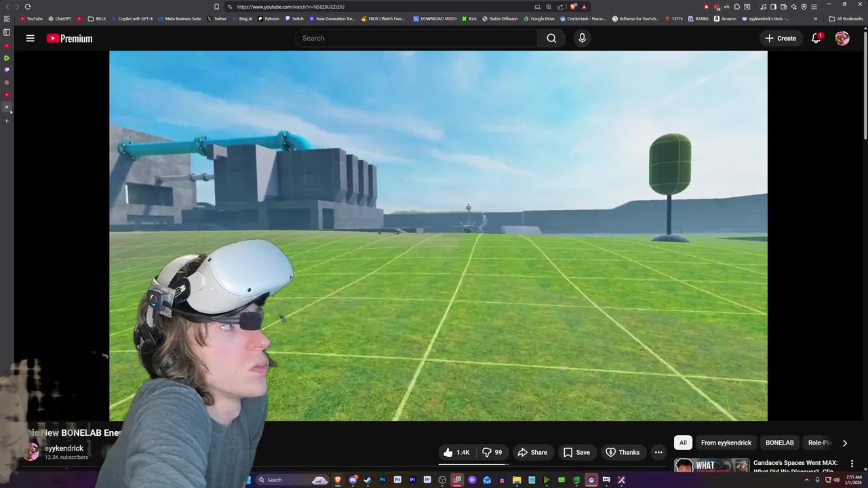Image resolution: width=868 pixels, height=488 pixels.
Task: Click the BONELAB video player
Action: coord(438,236)
